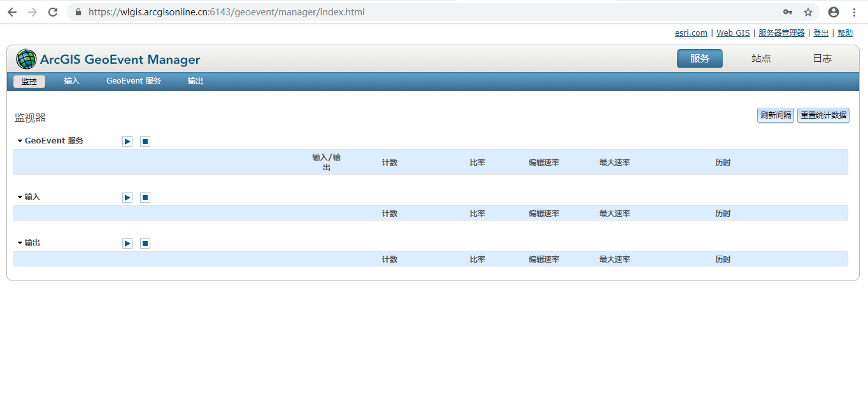Collapse the 输入 monitor section

click(x=19, y=196)
